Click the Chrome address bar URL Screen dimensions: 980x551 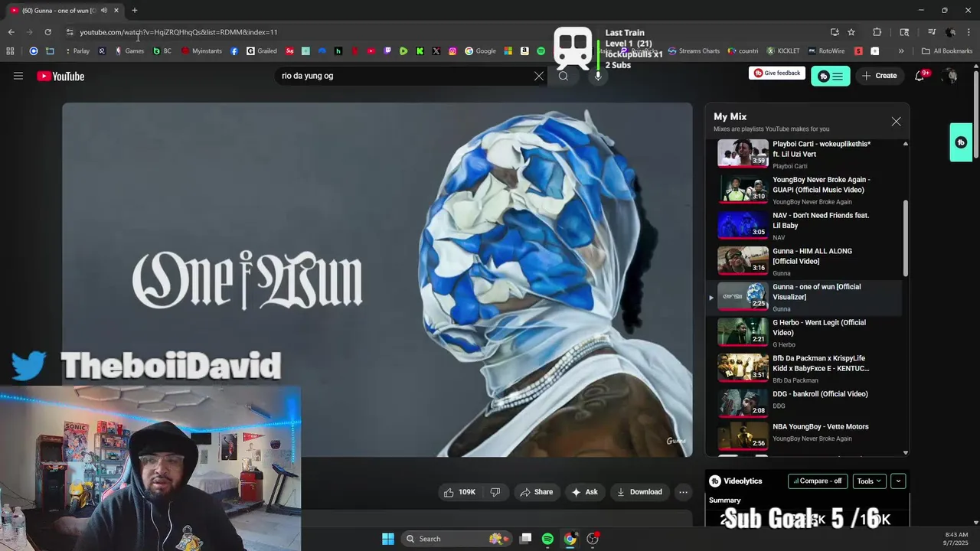click(x=178, y=32)
